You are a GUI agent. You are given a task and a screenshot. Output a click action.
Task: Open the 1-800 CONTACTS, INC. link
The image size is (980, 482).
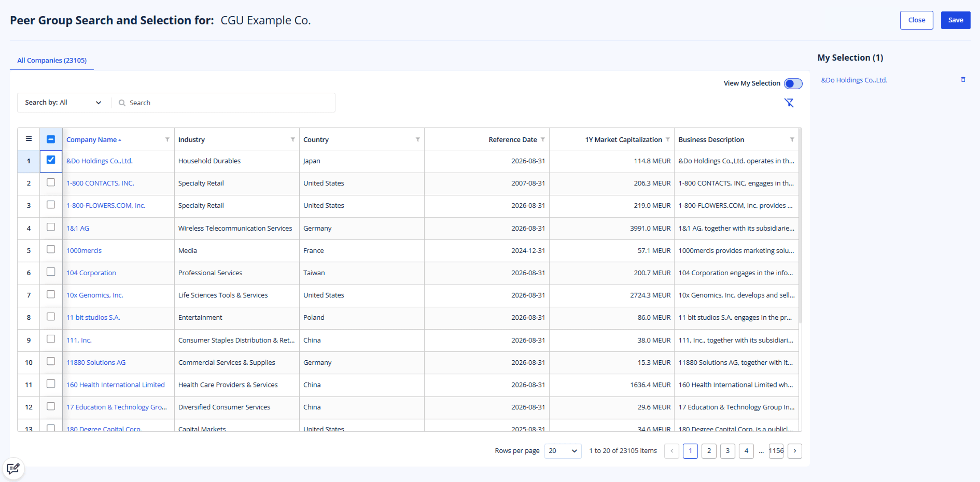coord(100,183)
